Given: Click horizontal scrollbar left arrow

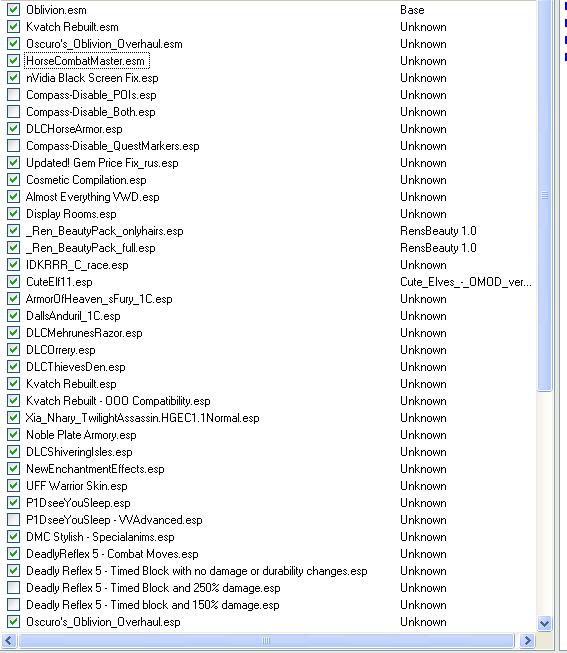Looking at the screenshot, I should tap(9, 640).
